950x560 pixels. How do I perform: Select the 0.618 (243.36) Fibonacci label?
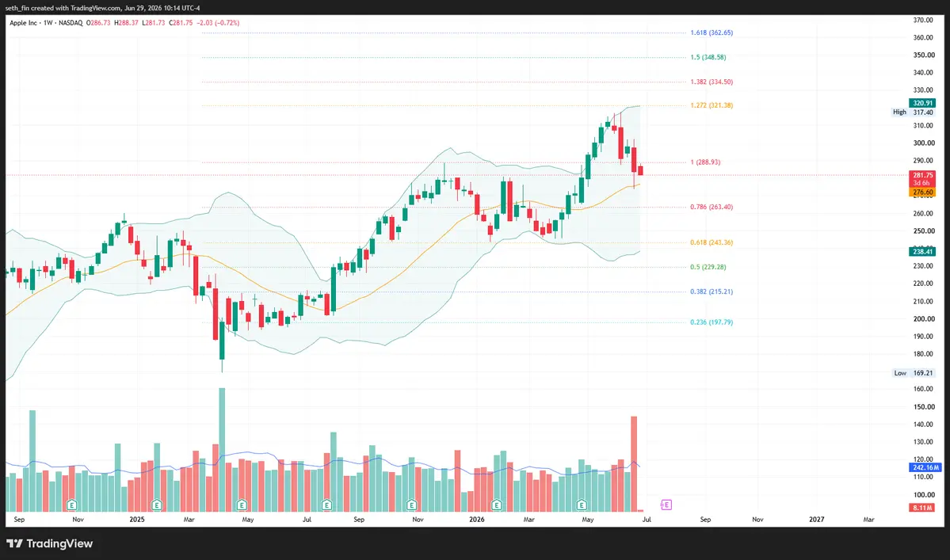click(712, 242)
